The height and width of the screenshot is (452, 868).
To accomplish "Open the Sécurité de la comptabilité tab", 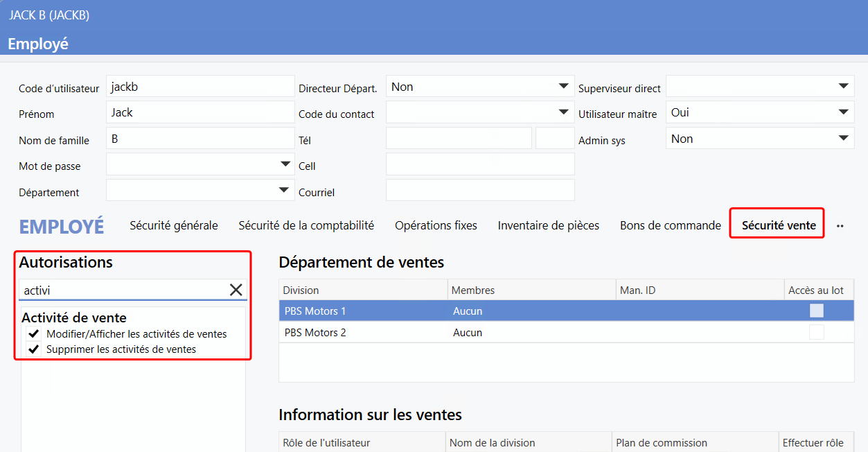I will click(306, 225).
